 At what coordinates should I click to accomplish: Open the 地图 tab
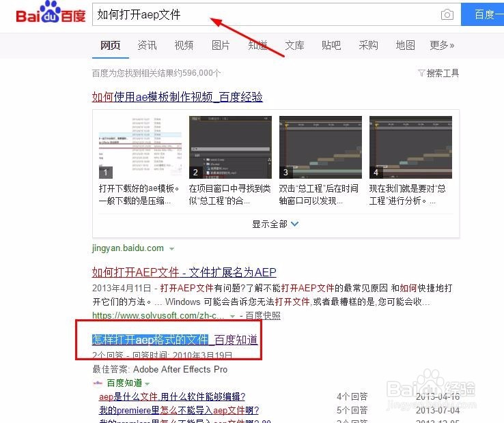coord(406,45)
